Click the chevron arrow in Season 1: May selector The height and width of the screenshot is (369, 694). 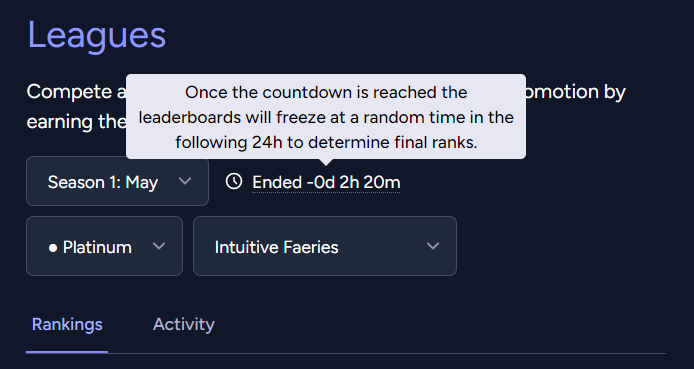point(185,181)
